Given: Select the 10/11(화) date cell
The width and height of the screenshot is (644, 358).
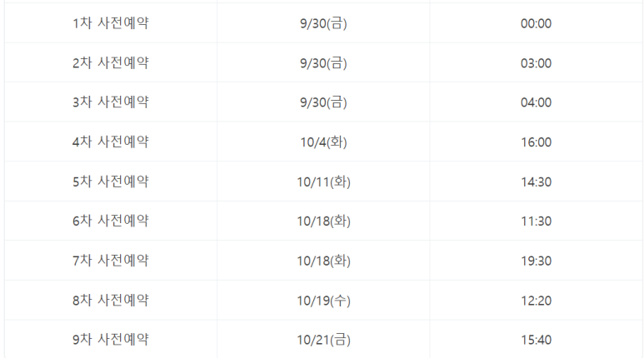Looking at the screenshot, I should (323, 181).
